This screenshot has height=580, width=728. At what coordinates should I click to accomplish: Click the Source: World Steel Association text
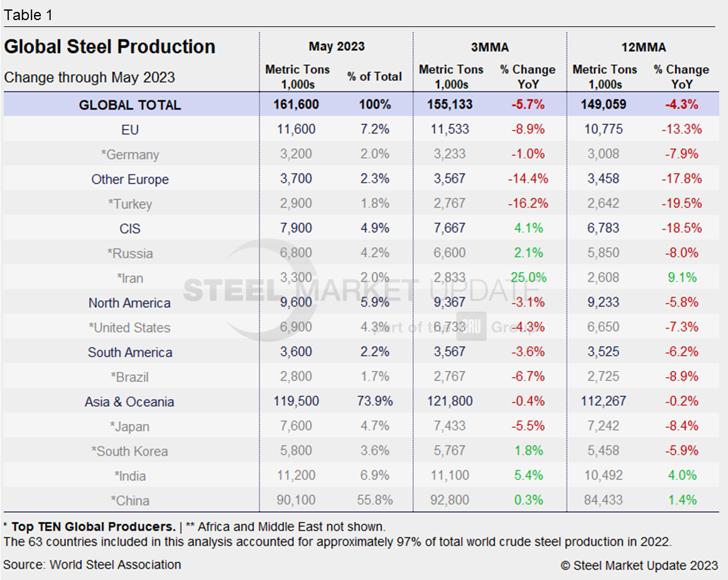click(x=92, y=565)
